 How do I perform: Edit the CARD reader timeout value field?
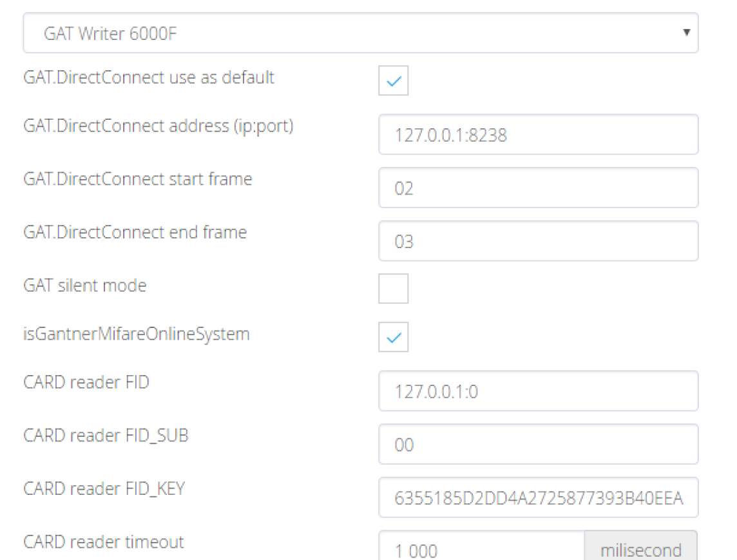481,548
